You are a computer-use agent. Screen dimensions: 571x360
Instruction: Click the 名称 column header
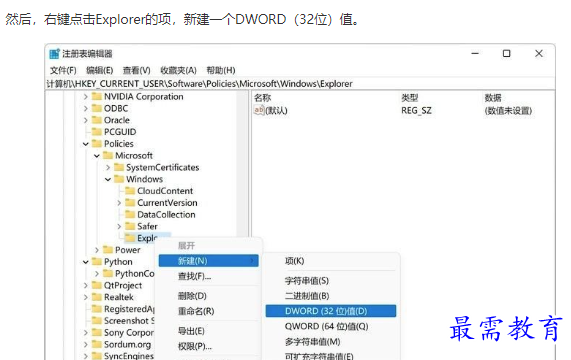262,98
